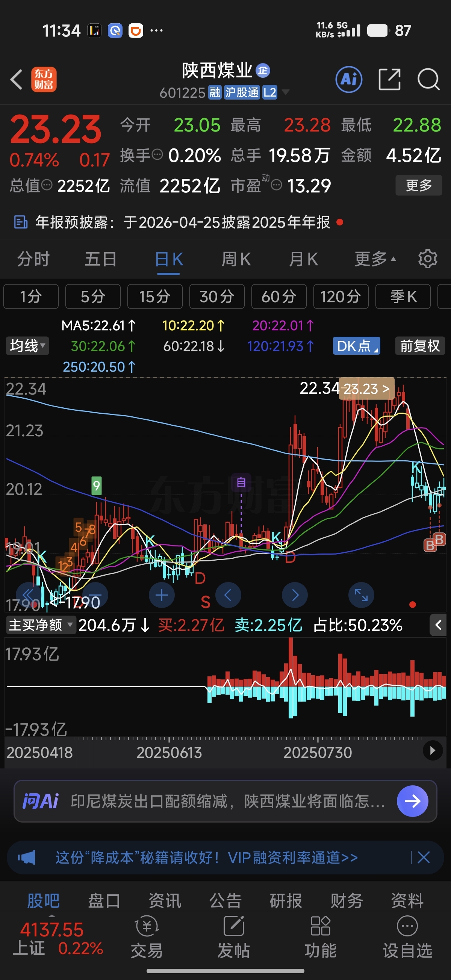Switch to the 五日 tab
The width and height of the screenshot is (451, 980).
(101, 259)
